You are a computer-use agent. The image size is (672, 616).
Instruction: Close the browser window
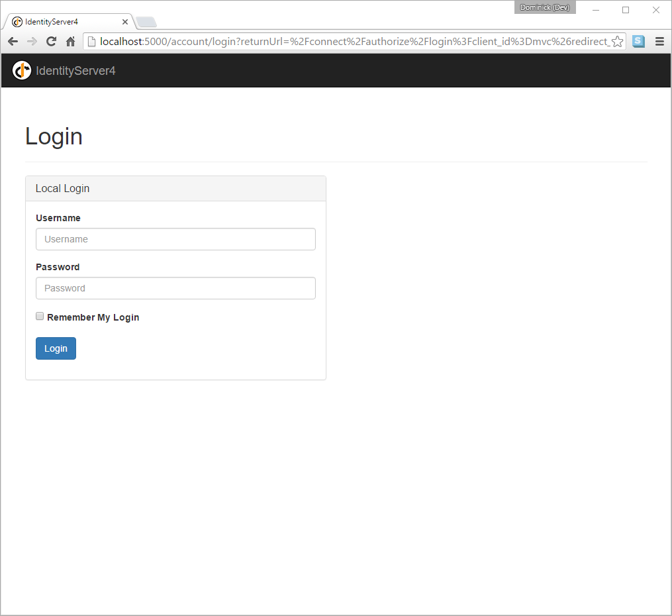coord(655,9)
